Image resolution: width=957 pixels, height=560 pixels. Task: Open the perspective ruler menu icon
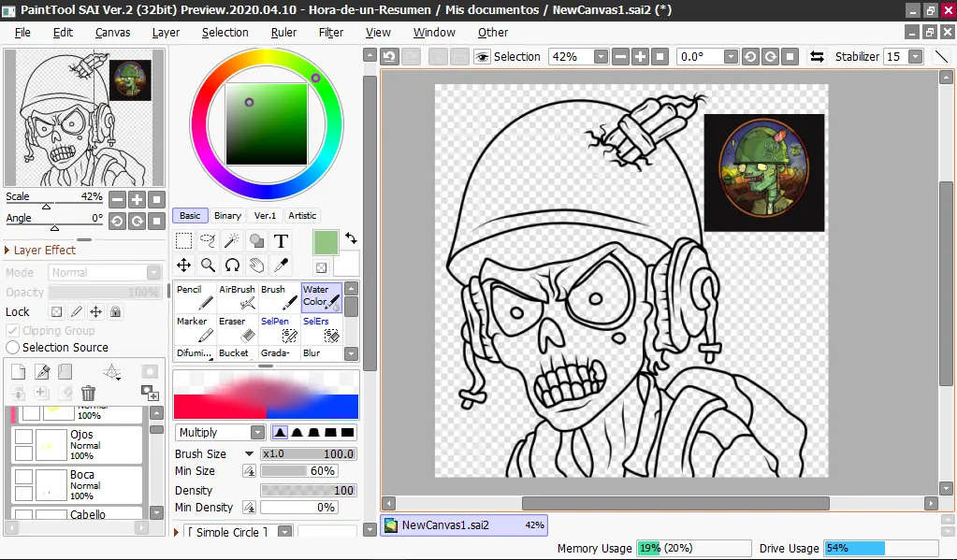(x=111, y=371)
